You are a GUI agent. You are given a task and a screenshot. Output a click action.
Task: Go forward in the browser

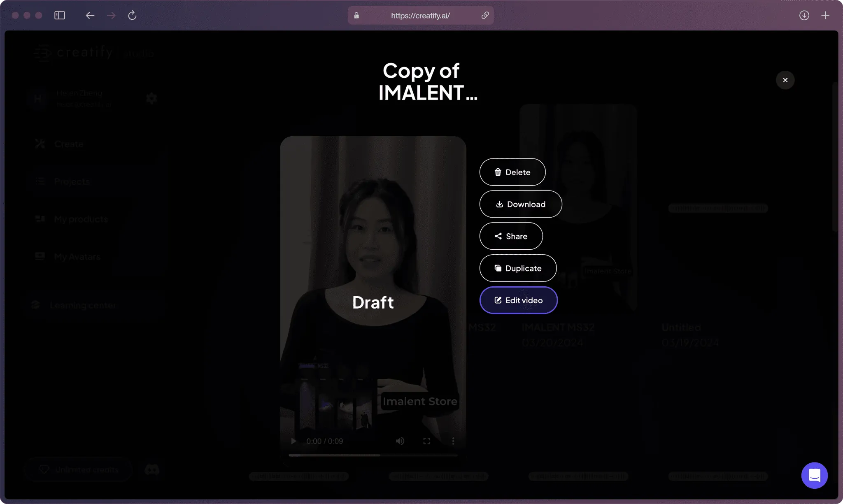pos(111,15)
